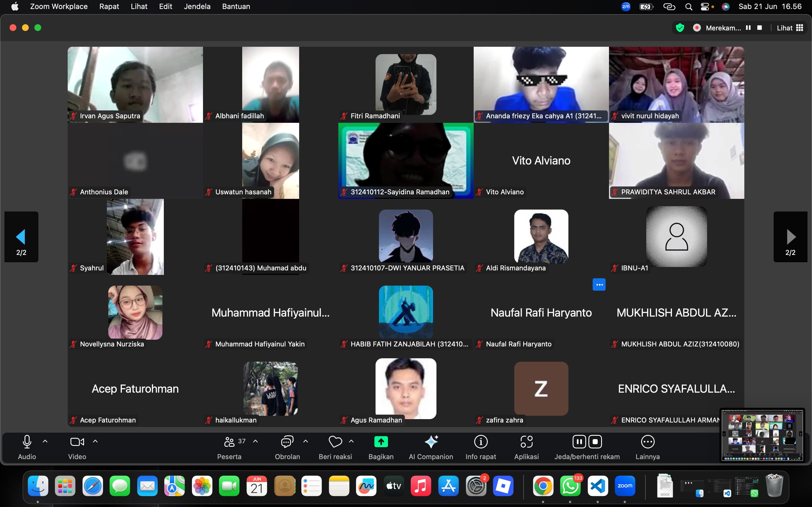Open the Obrolan chat panel
The height and width of the screenshot is (507, 812).
(287, 447)
